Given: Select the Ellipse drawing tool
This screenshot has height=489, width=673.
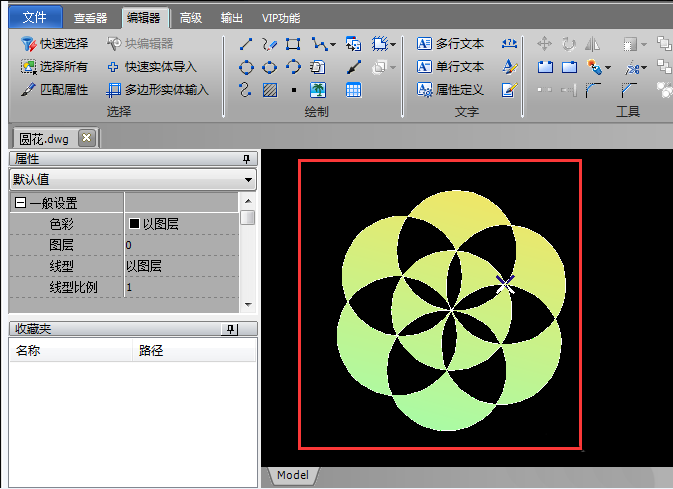Looking at the screenshot, I should pyautogui.click(x=270, y=67).
